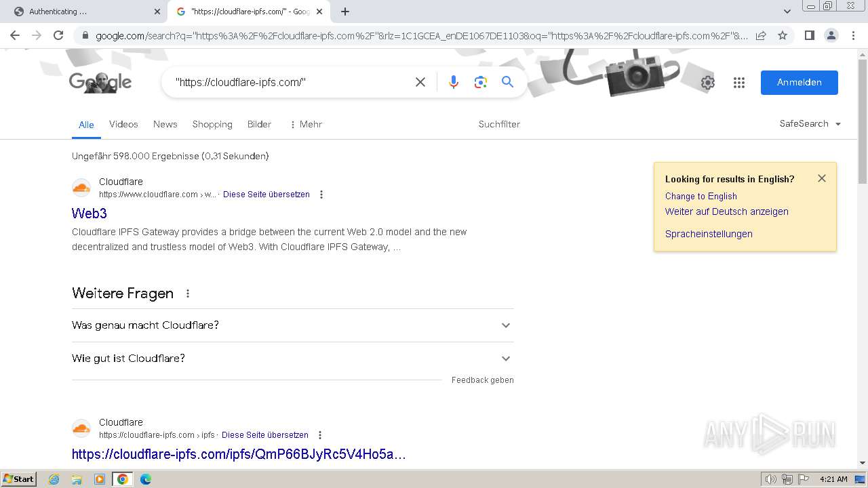Image resolution: width=868 pixels, height=488 pixels.
Task: Launch Internet Explorer from taskbar
Action: tap(54, 479)
